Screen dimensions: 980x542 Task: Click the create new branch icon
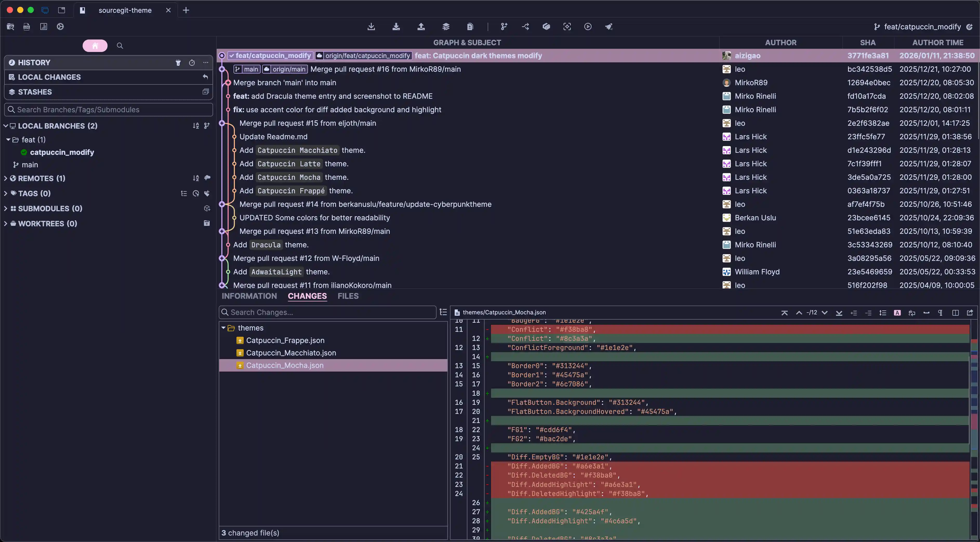(x=504, y=27)
